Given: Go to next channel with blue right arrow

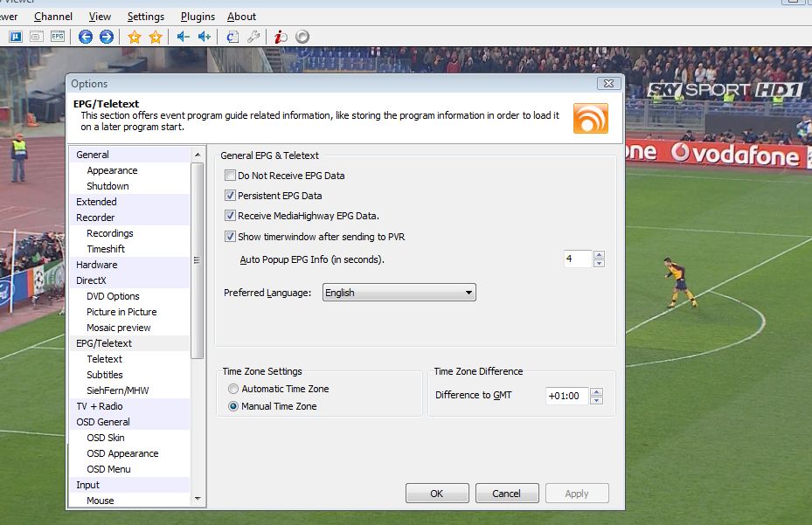Looking at the screenshot, I should pos(106,37).
